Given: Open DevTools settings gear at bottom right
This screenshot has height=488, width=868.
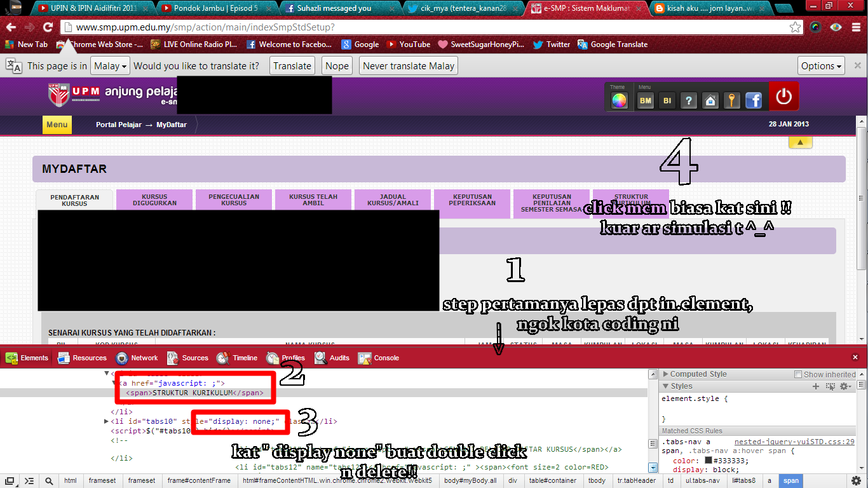Looking at the screenshot, I should click(x=856, y=481).
